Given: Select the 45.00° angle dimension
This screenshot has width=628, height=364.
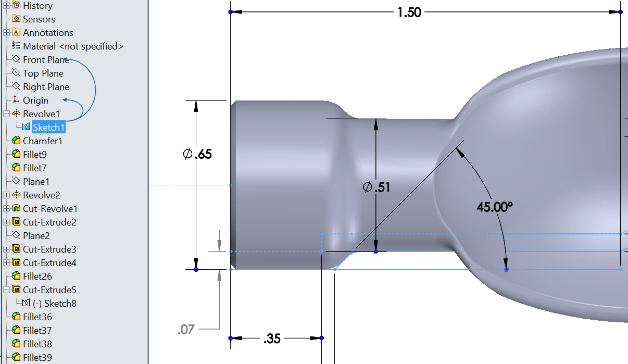Looking at the screenshot, I should (x=495, y=207).
